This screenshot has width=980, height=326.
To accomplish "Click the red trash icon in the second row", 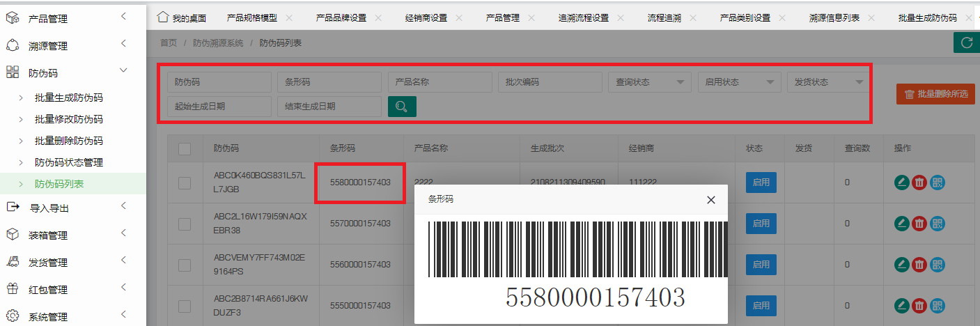I will tap(919, 224).
